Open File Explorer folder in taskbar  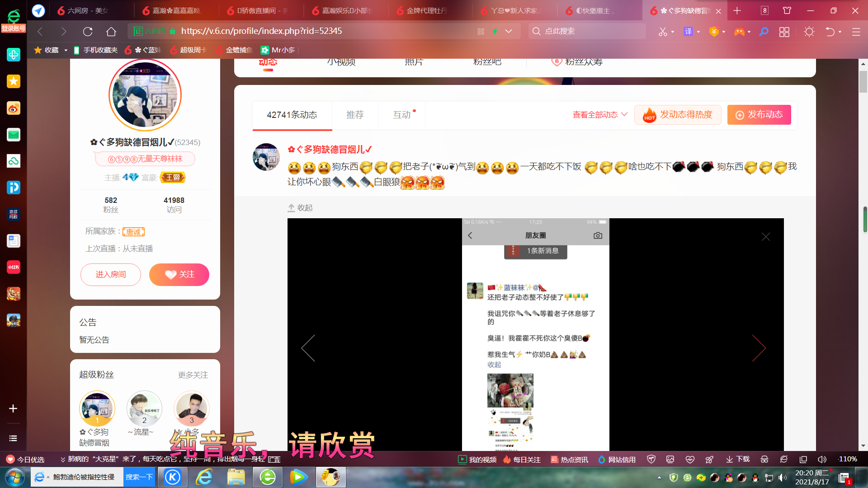(x=236, y=477)
